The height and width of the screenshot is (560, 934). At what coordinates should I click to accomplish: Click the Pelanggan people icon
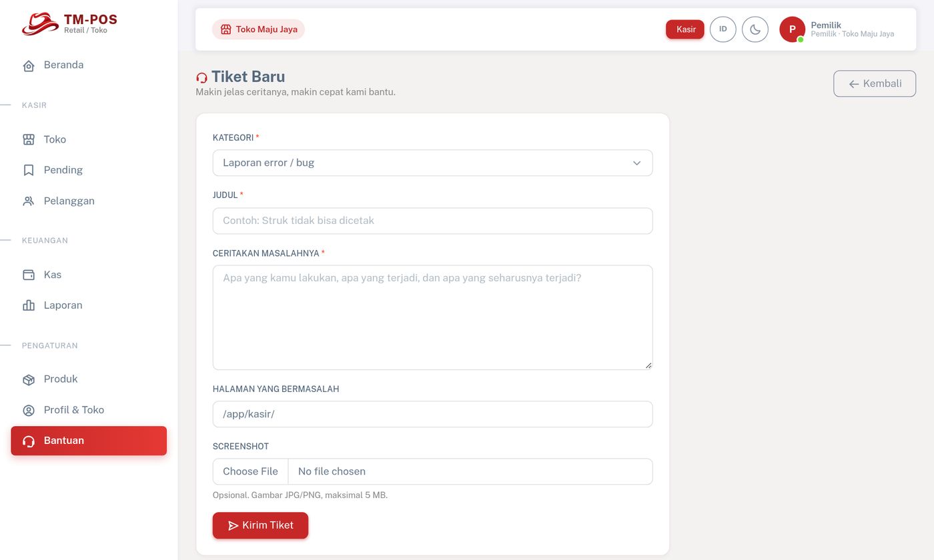tap(29, 201)
